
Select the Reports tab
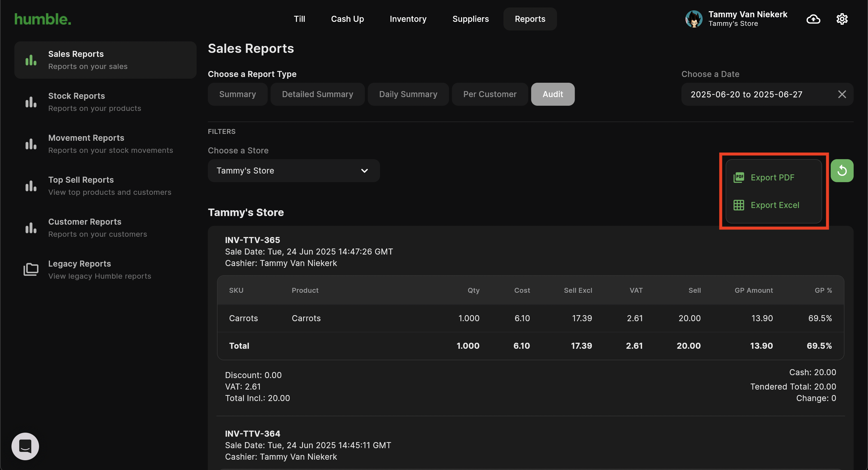coord(530,19)
